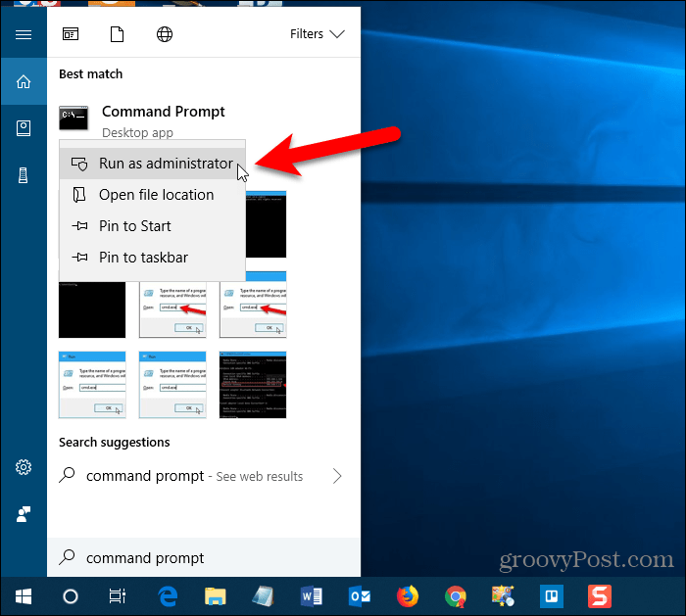The width and height of the screenshot is (686, 616).
Task: Open the all-black thumbnail in second row
Action: (x=92, y=309)
